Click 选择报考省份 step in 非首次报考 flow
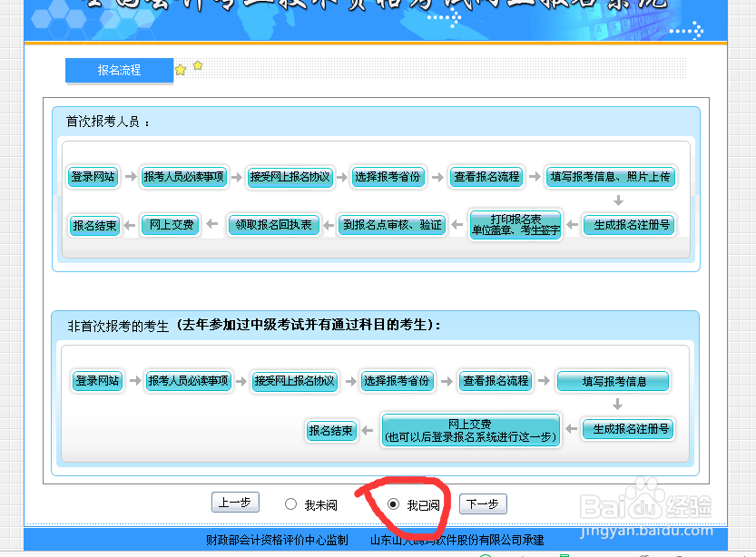The width and height of the screenshot is (756, 557). pyautogui.click(x=398, y=381)
